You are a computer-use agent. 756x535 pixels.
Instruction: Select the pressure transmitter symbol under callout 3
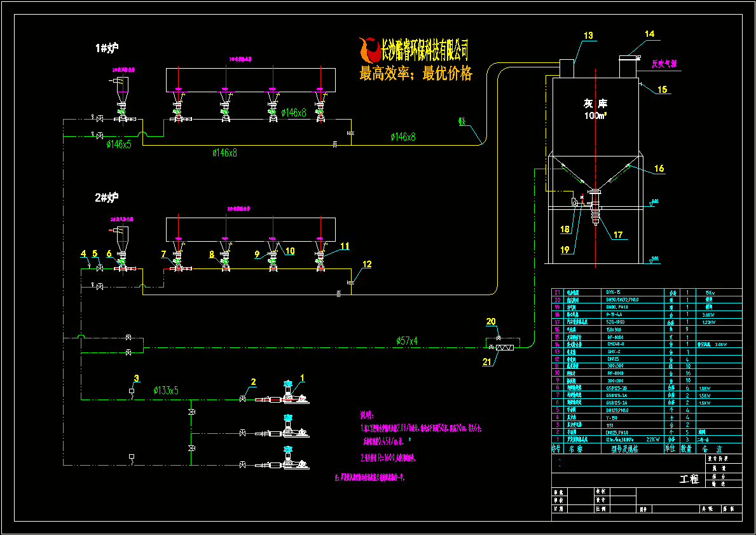[x=132, y=393]
